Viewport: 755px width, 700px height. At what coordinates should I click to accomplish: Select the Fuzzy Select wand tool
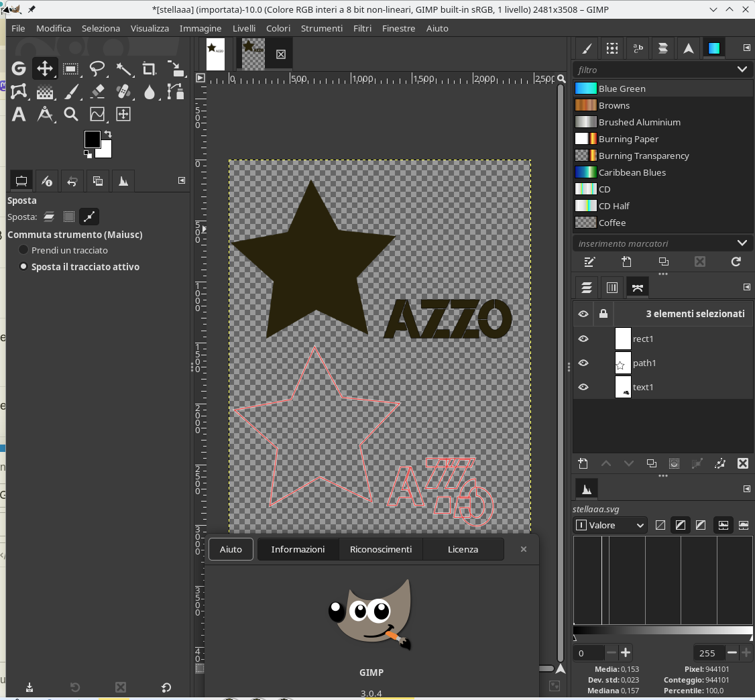123,68
